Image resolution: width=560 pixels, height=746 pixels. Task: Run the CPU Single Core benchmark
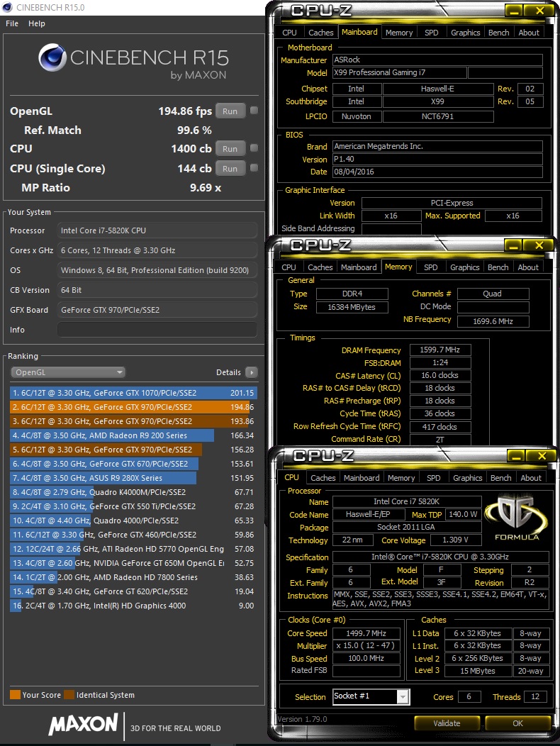click(230, 169)
